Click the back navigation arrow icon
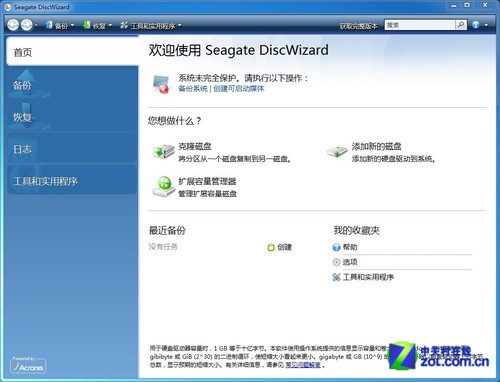 pos(13,25)
